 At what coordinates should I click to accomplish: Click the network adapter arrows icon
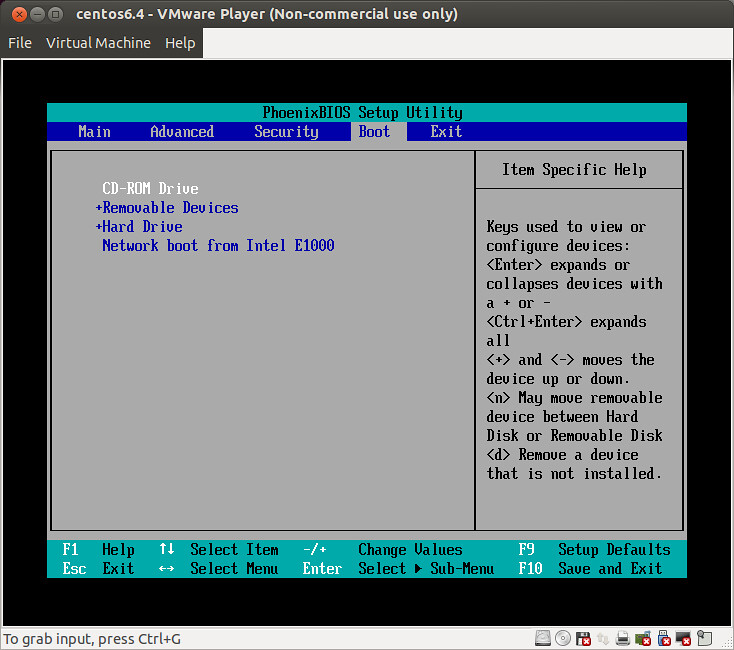[x=603, y=638]
